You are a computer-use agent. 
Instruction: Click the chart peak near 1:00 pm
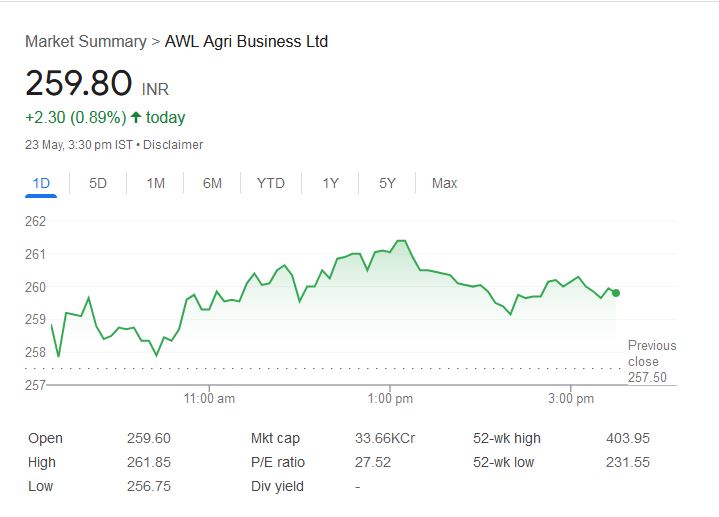[x=401, y=241]
